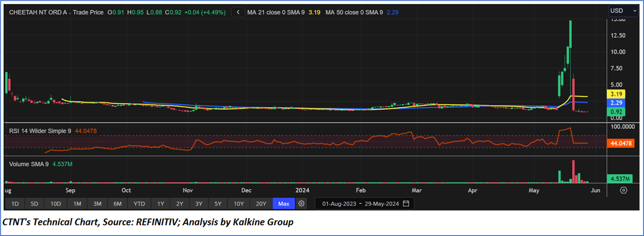Click the MA 21 close indicator label
The width and height of the screenshot is (644, 236).
tap(276, 12)
